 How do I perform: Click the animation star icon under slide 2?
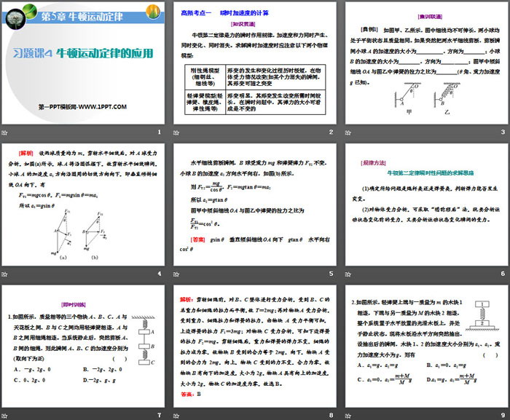tap(178, 132)
